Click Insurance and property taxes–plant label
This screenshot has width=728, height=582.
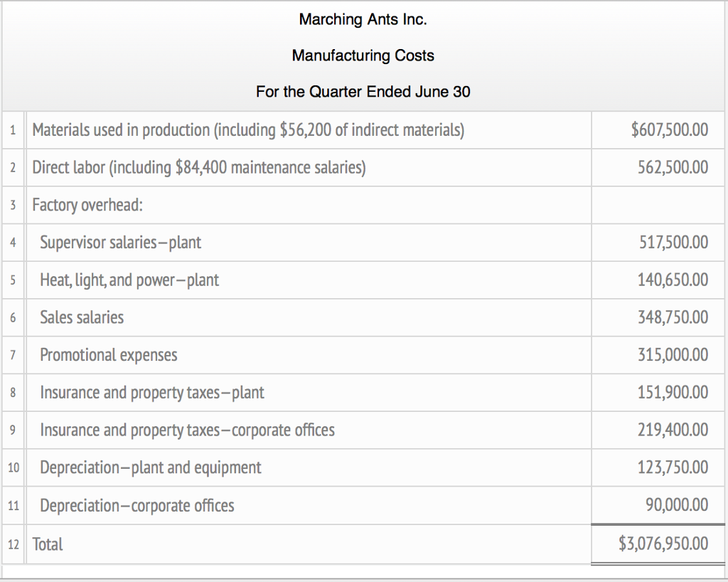point(152,393)
